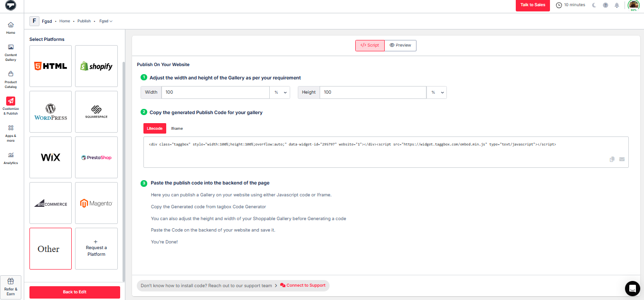
Task: Open Customize & Publish in sidebar
Action: coord(11,106)
